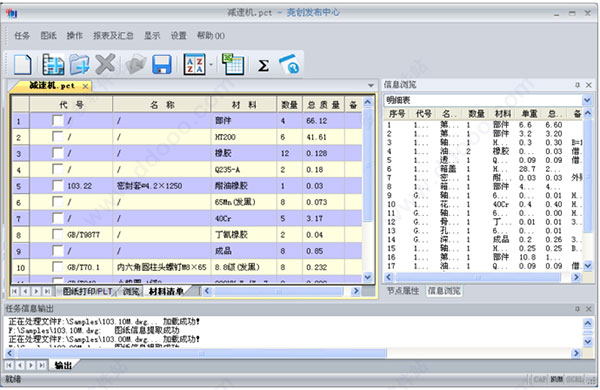This screenshot has width=600, height=390.
Task: Click the red X delete icon in toolbar
Action: (x=105, y=64)
